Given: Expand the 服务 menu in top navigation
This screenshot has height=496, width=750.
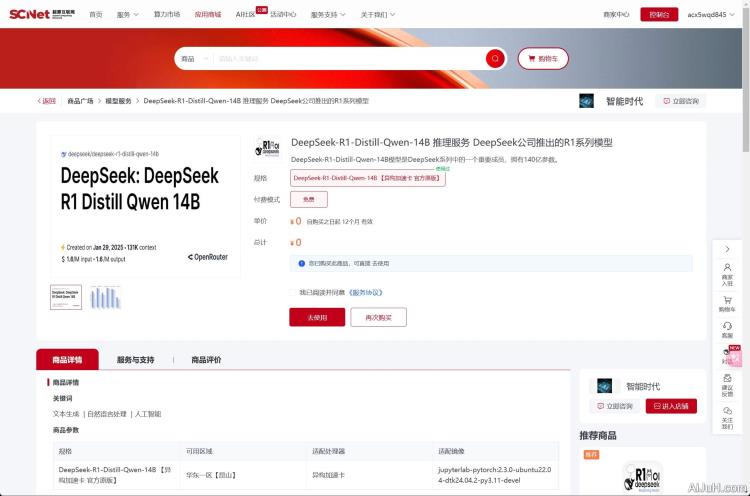Looking at the screenshot, I should pyautogui.click(x=126, y=15).
